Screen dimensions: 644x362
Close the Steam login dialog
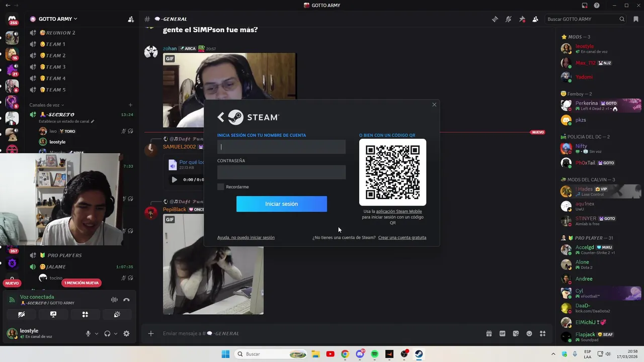click(434, 105)
